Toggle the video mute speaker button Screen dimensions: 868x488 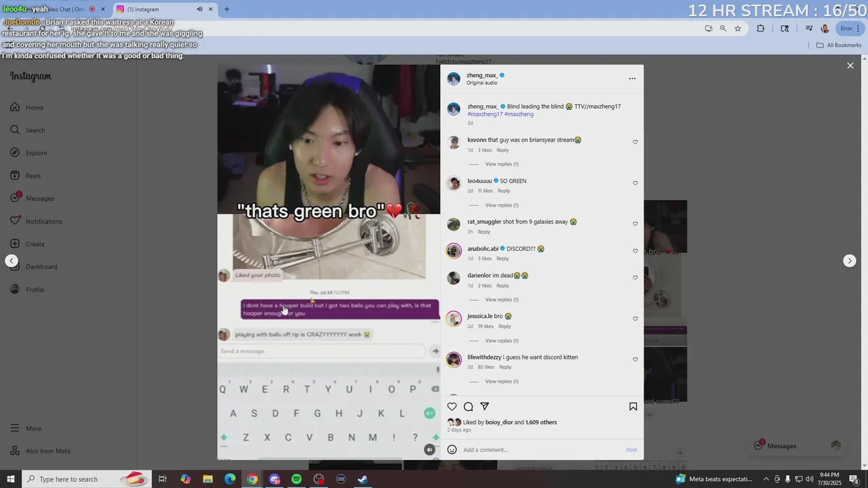(429, 449)
